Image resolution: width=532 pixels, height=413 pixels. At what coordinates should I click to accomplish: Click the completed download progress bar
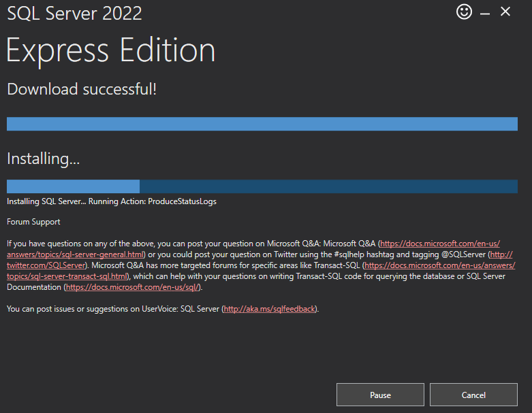click(262, 124)
